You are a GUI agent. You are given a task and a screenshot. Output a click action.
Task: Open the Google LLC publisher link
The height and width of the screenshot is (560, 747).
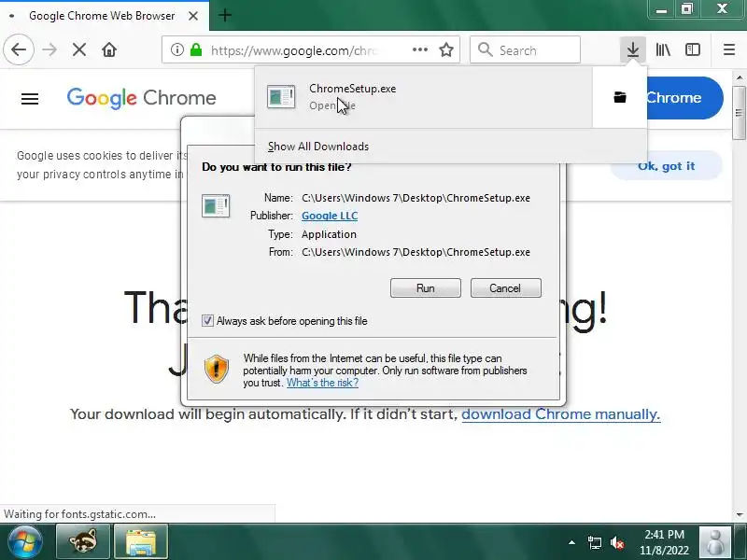[330, 216]
